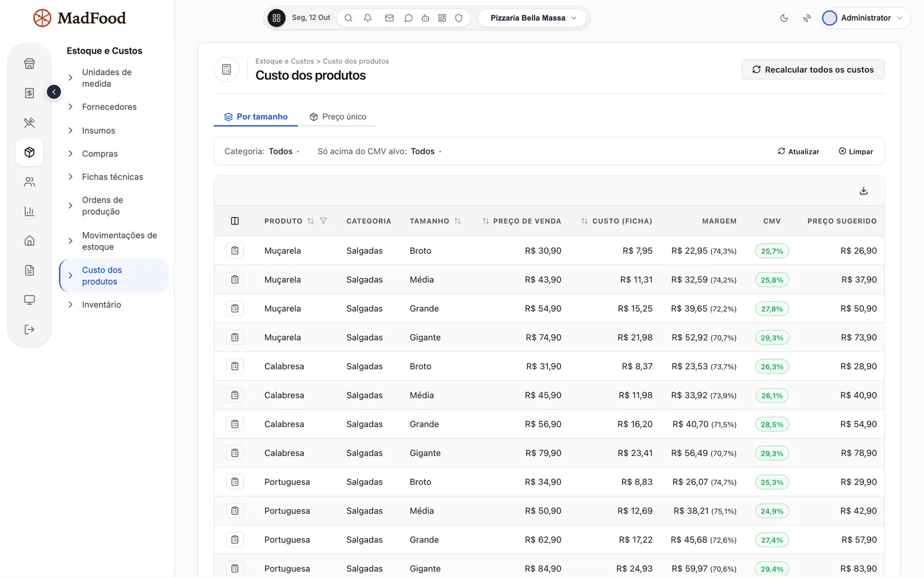This screenshot has height=578, width=924.
Task: Open the dark round apps grid button
Action: tap(276, 18)
